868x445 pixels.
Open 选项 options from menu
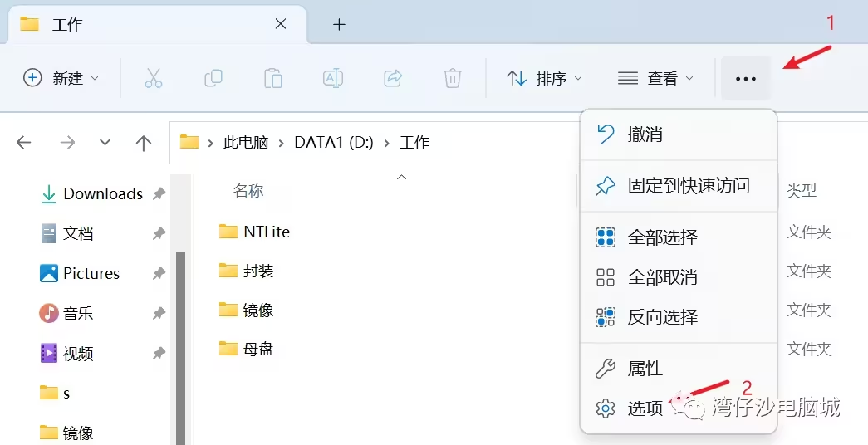coord(679,408)
